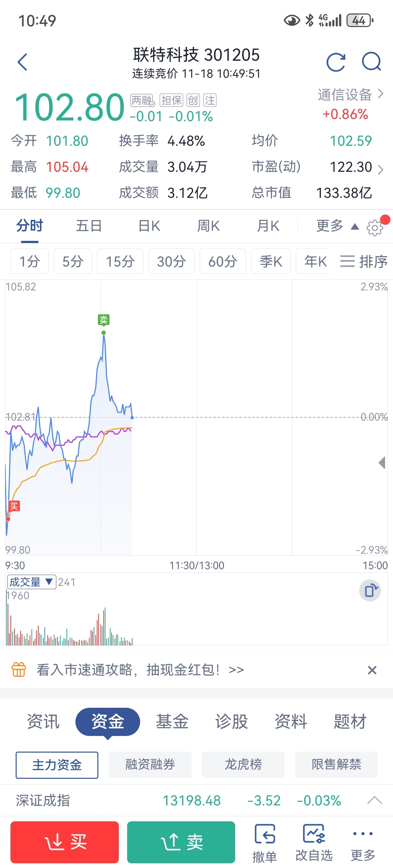Select the 主力资金 filter option
Image resolution: width=393 pixels, height=868 pixels.
57,765
